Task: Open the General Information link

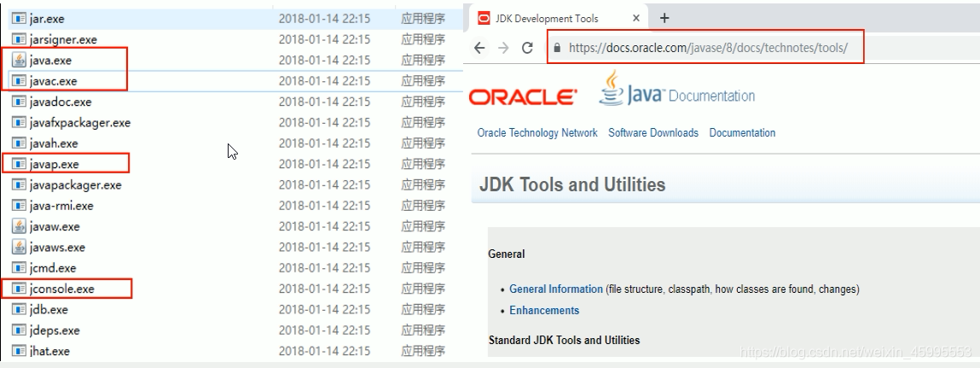Action: tap(556, 289)
